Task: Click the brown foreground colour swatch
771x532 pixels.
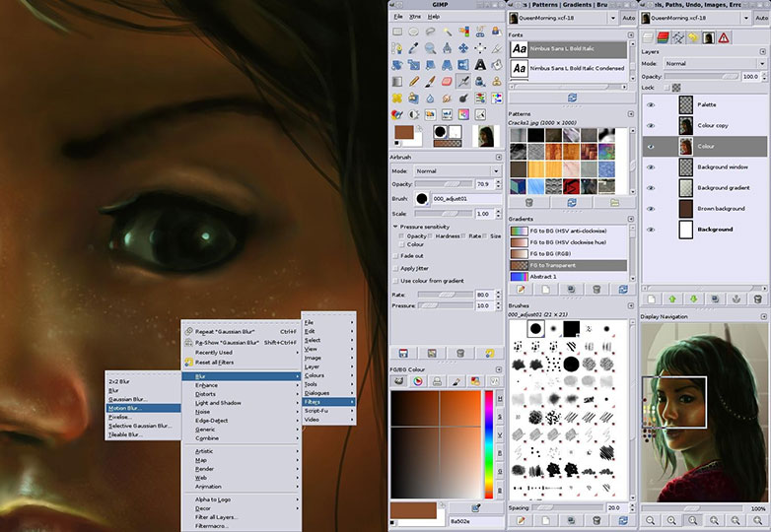Action: pyautogui.click(x=404, y=133)
